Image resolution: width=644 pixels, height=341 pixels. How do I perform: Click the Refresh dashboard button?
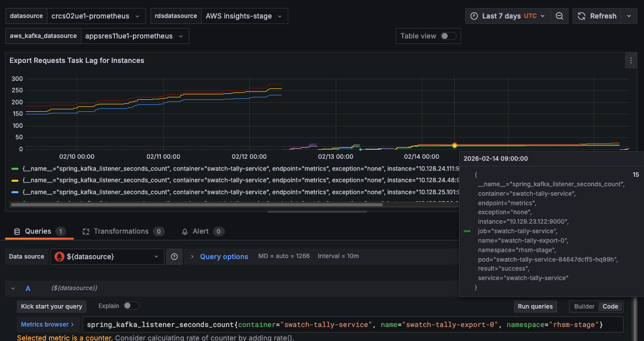[x=597, y=16]
